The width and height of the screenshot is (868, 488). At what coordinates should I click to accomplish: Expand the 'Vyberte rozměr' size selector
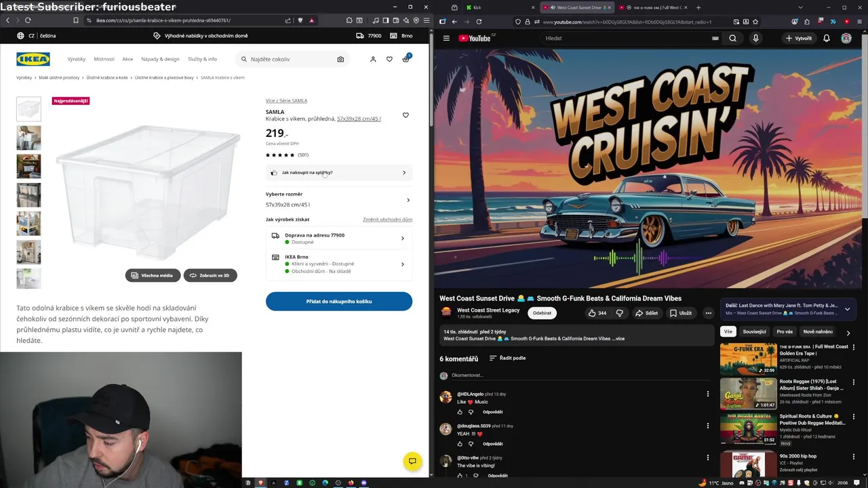click(338, 200)
